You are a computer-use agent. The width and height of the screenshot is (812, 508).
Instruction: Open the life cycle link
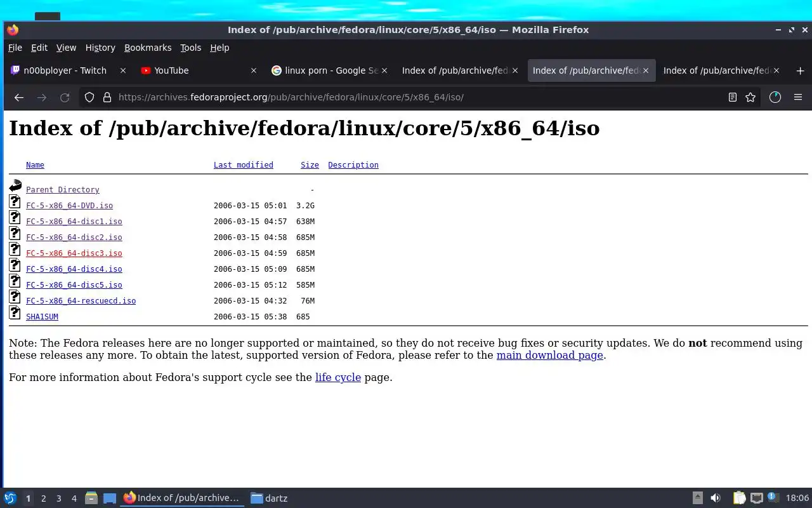(x=338, y=377)
